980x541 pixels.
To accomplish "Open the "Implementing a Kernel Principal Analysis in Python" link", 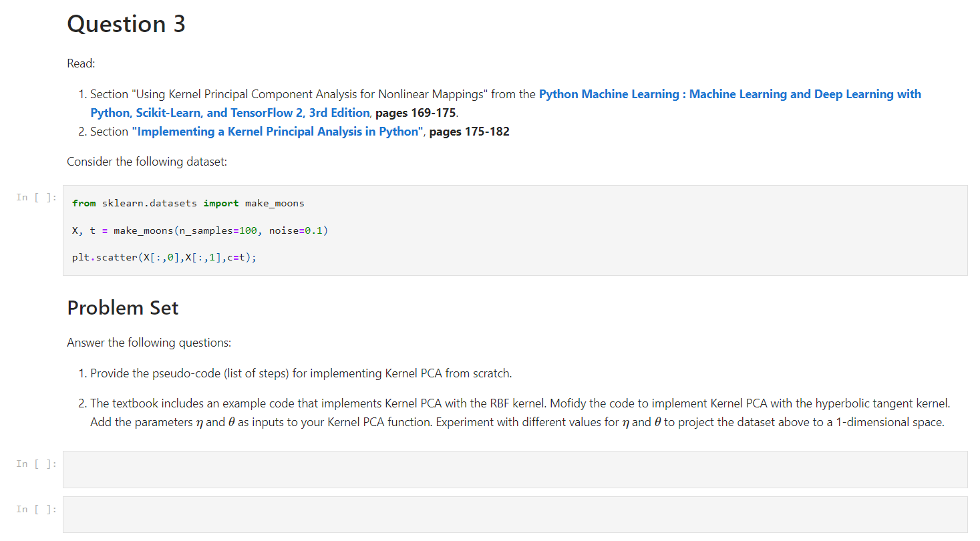I will (278, 131).
